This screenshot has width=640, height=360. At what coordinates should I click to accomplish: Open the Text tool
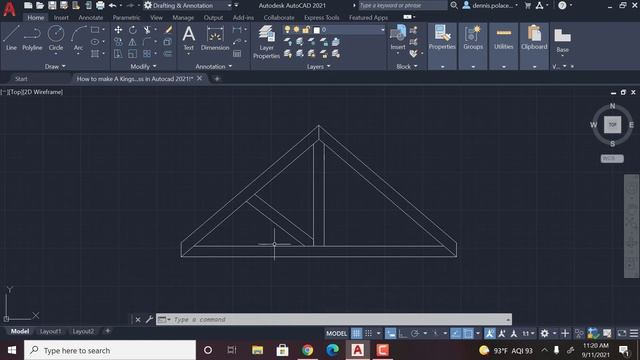(x=189, y=38)
